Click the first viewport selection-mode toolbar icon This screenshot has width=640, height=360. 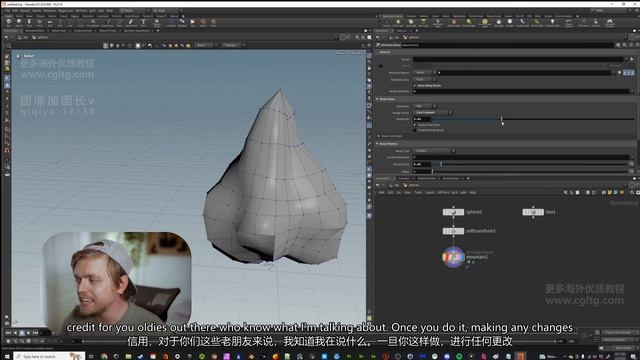[x=106, y=45]
